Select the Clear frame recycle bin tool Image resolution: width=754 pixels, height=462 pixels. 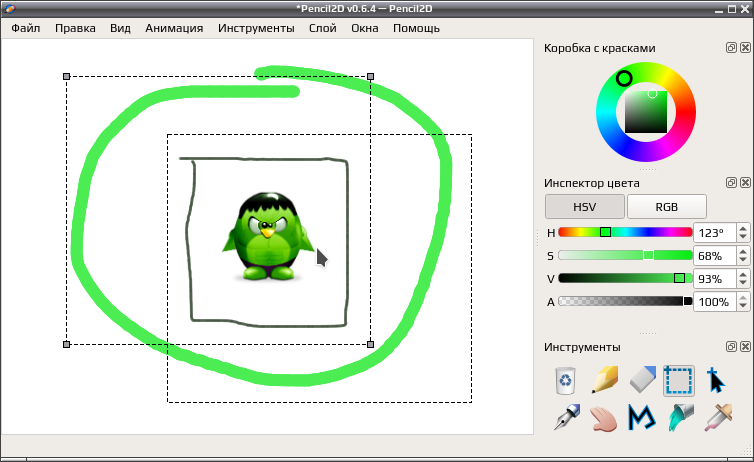tap(566, 381)
